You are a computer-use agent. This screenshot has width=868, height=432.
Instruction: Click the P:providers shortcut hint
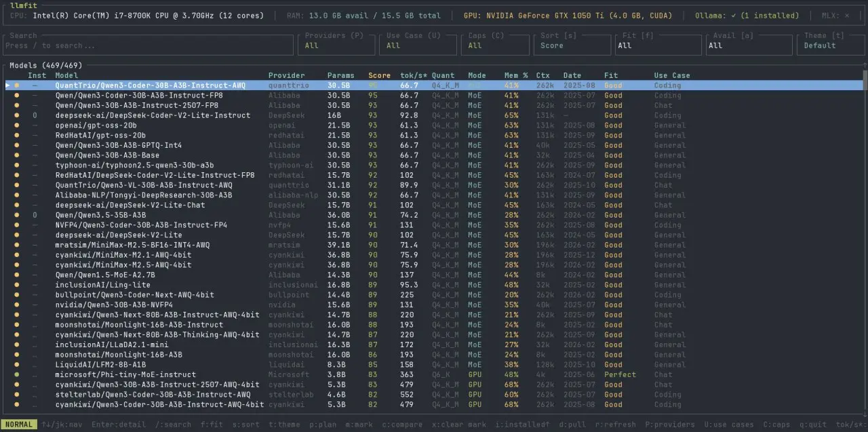670,425
